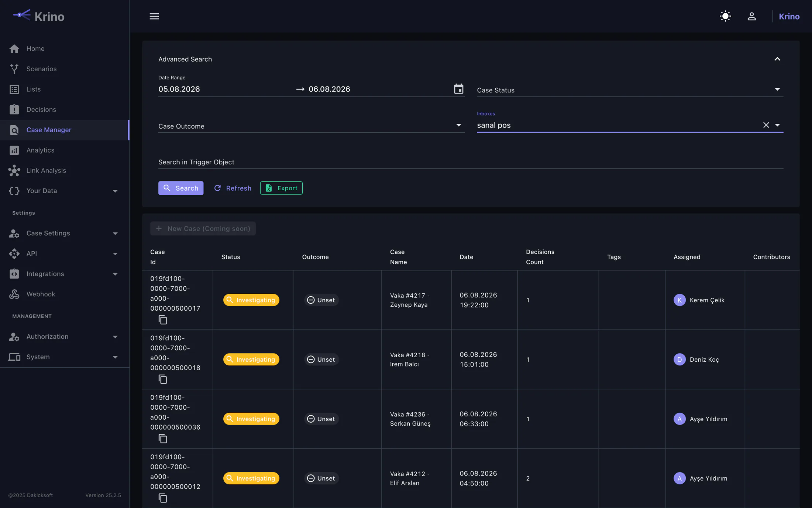This screenshot has width=812, height=508.
Task: Expand the Your Data submenu arrow
Action: 115,191
